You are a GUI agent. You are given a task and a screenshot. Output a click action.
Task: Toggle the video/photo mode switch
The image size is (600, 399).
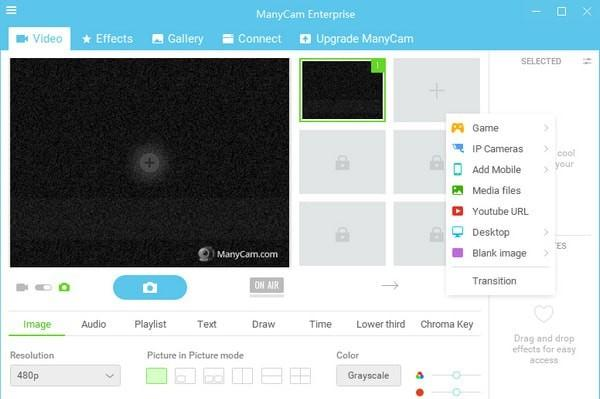(x=43, y=287)
